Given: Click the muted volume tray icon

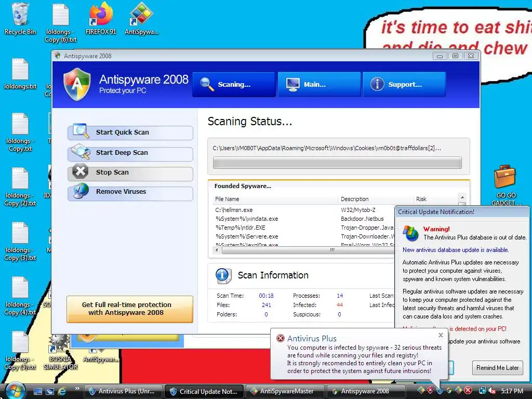Looking at the screenshot, I should [x=491, y=391].
